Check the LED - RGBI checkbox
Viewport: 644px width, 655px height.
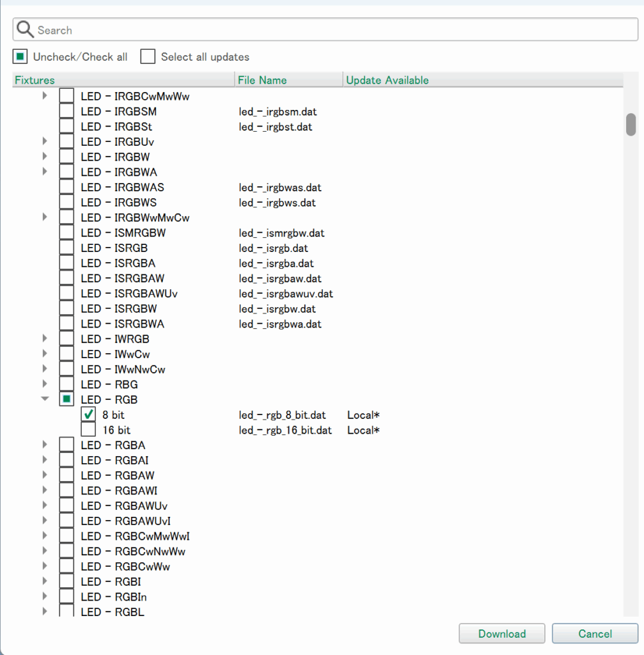tap(67, 581)
